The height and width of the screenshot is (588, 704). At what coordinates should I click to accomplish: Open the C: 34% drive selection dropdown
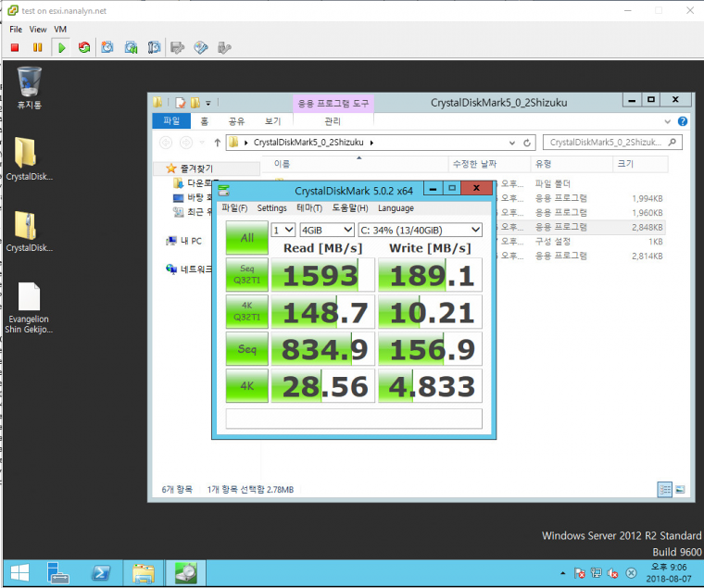[420, 230]
